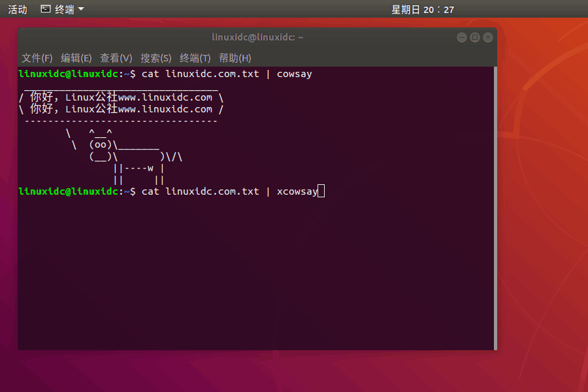Minimize the terminal window

point(462,37)
